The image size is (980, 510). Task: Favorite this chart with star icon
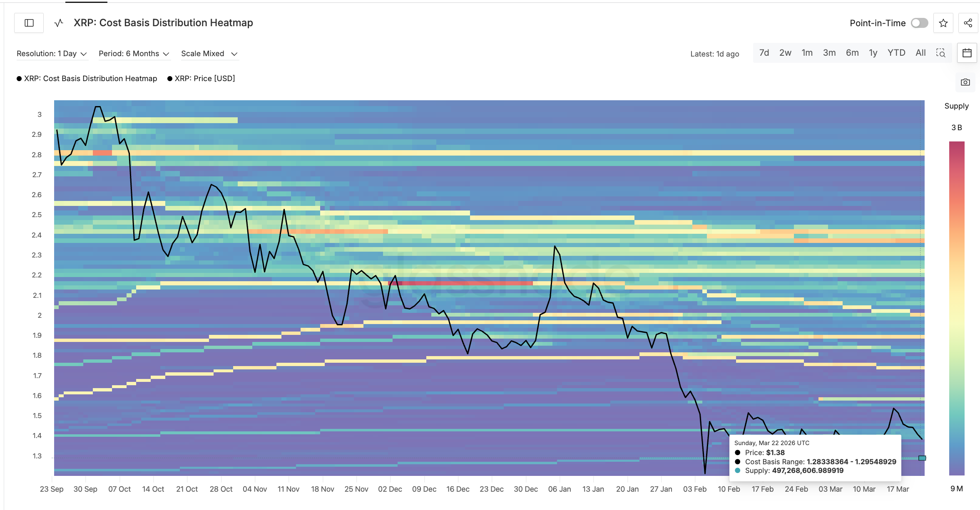[943, 23]
